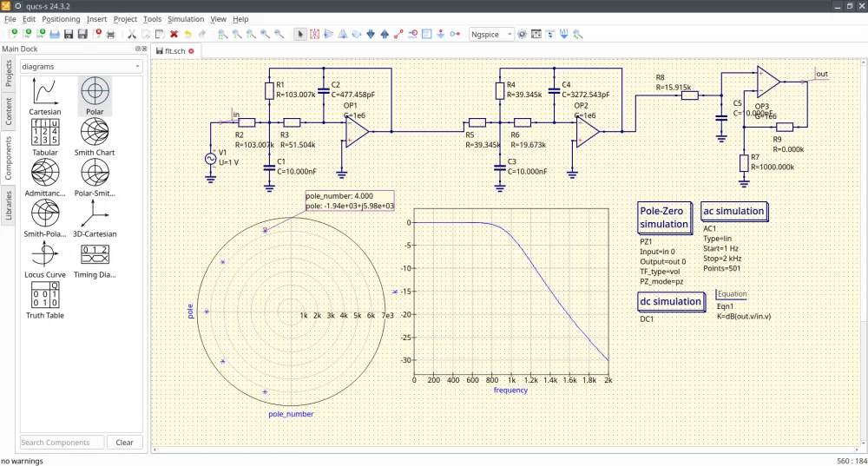Click the simulate gear icon

(522, 34)
